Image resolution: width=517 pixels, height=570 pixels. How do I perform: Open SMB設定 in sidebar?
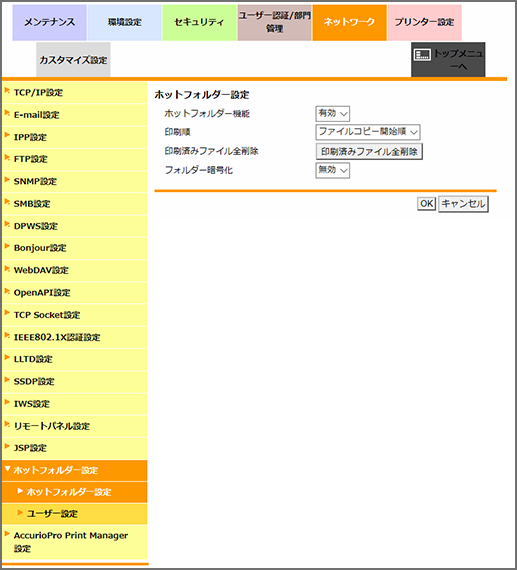coord(75,204)
